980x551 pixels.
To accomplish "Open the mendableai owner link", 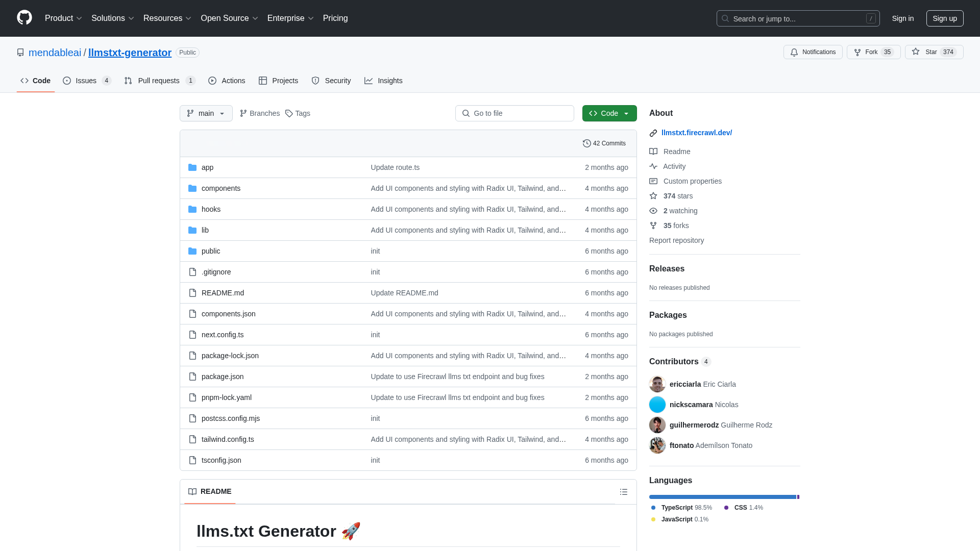I will coord(55,53).
